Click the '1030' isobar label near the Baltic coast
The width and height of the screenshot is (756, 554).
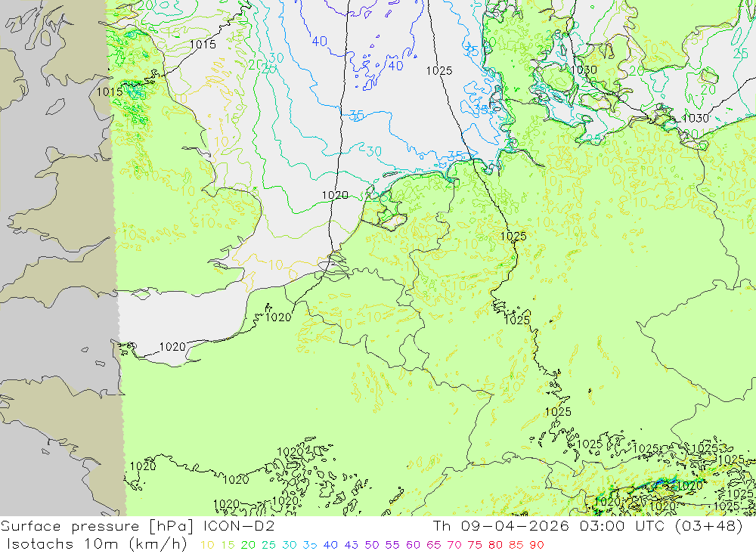[696, 118]
